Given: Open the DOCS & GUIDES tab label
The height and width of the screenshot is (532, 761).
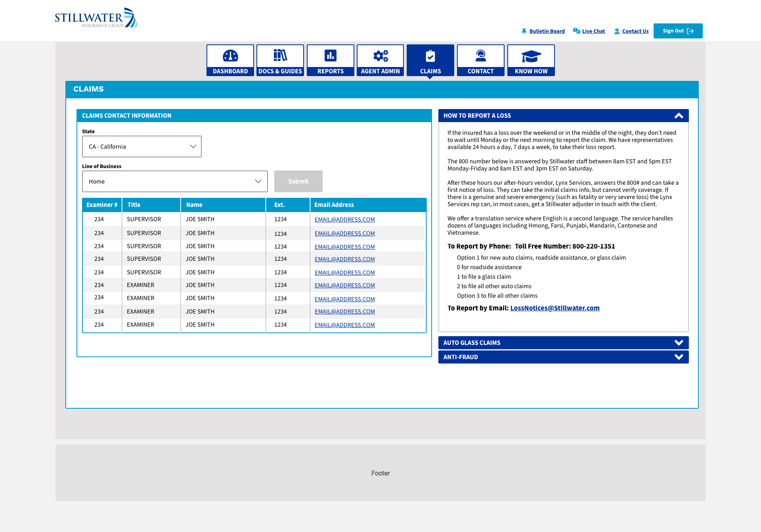Looking at the screenshot, I should tap(280, 71).
